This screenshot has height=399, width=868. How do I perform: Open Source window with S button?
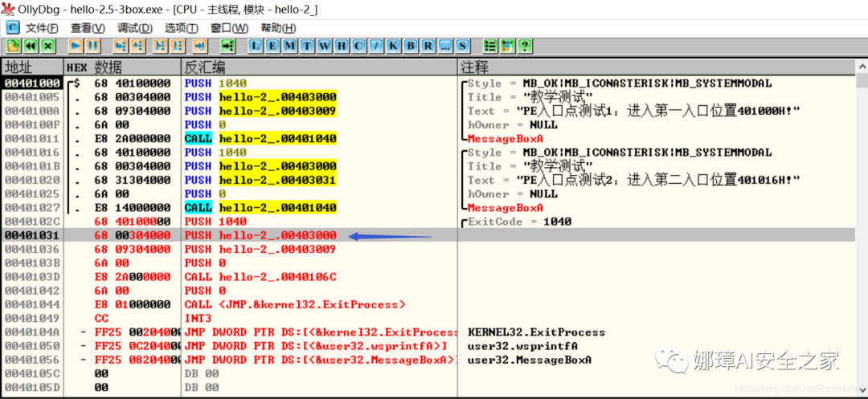click(x=461, y=46)
